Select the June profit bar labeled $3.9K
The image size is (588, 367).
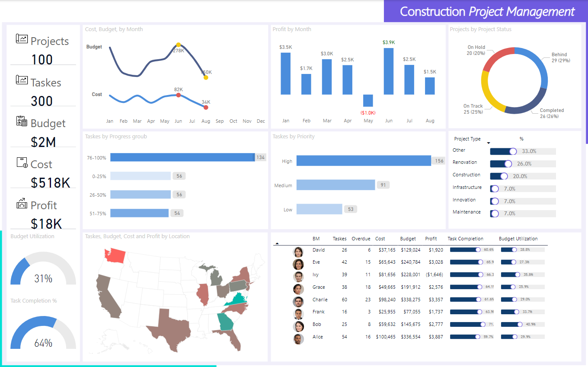point(389,71)
